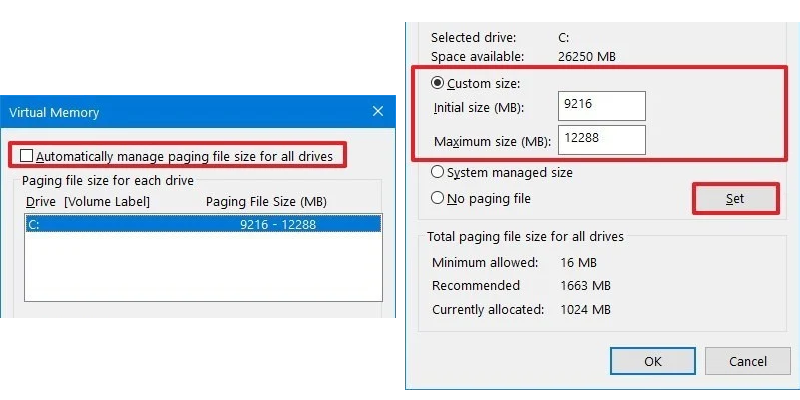800x400 pixels.
Task: Click the Paging File Size (MB) header
Action: 266,202
